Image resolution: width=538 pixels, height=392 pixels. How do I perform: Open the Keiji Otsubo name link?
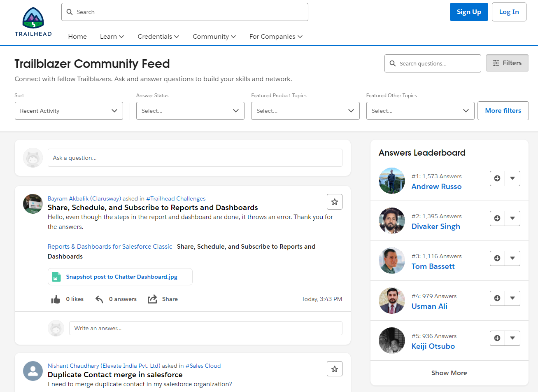coord(433,346)
